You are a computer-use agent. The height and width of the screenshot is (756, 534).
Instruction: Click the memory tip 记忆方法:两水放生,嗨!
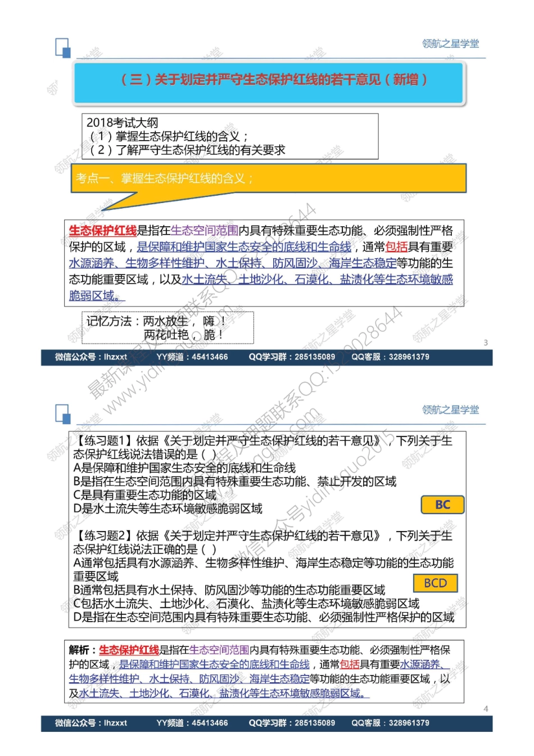(x=156, y=321)
